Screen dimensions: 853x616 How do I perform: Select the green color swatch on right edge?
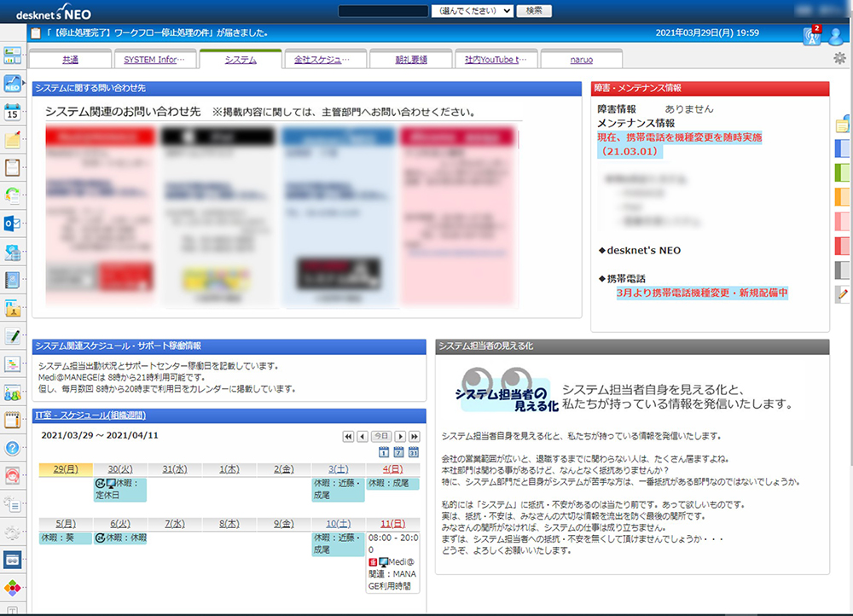(x=843, y=171)
